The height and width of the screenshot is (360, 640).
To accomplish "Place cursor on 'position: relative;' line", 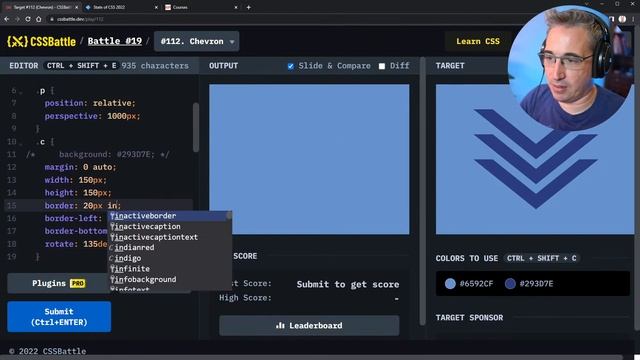I will pyautogui.click(x=90, y=103).
